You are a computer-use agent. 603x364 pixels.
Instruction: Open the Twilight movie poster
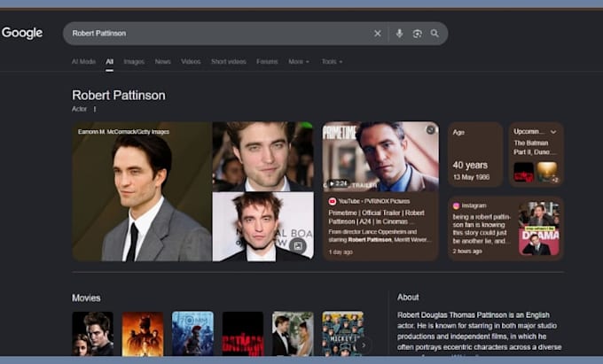pos(93,334)
